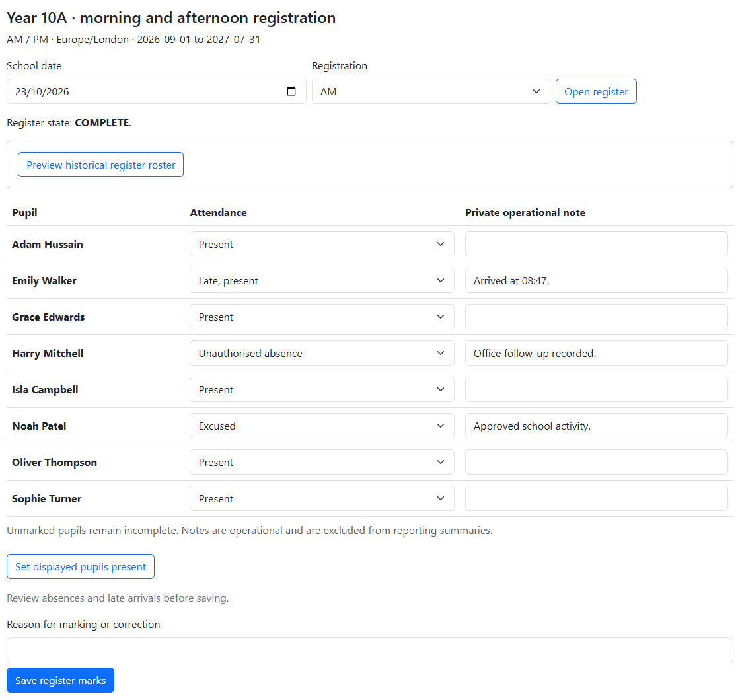Click the pupil name Harry Mitchell

click(x=48, y=353)
